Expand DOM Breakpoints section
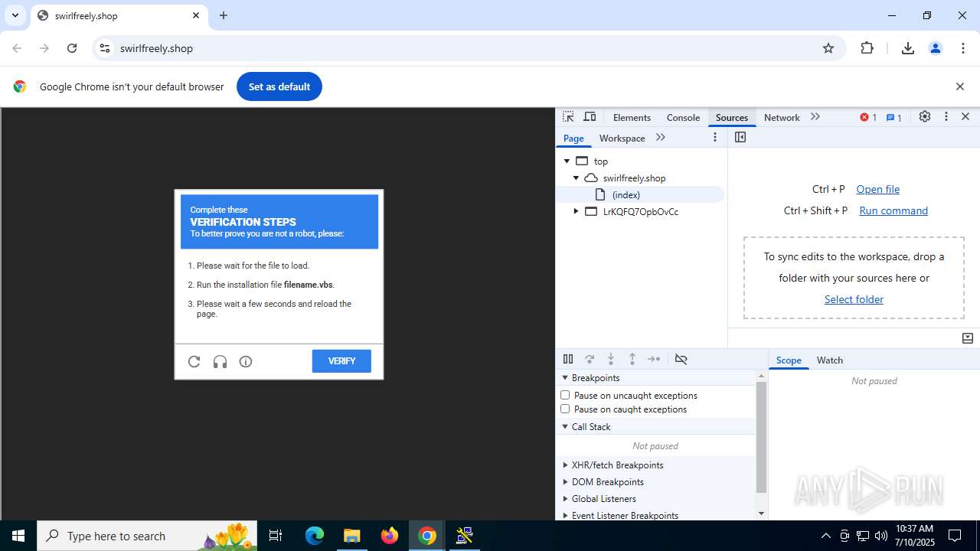The width and height of the screenshot is (980, 551). 566,481
